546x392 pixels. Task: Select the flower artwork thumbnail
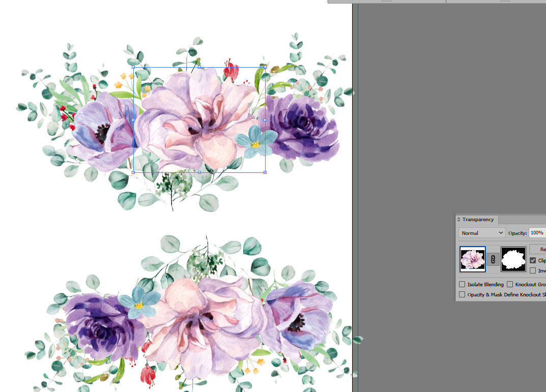473,259
